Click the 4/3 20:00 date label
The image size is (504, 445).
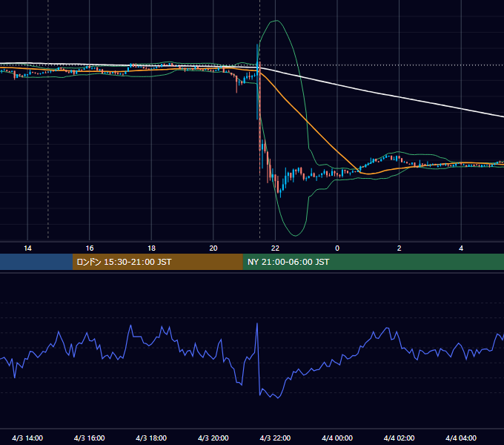(x=213, y=438)
